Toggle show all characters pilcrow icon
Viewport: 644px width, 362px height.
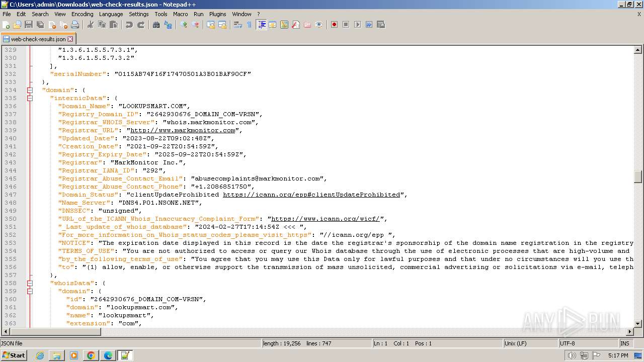click(x=249, y=25)
